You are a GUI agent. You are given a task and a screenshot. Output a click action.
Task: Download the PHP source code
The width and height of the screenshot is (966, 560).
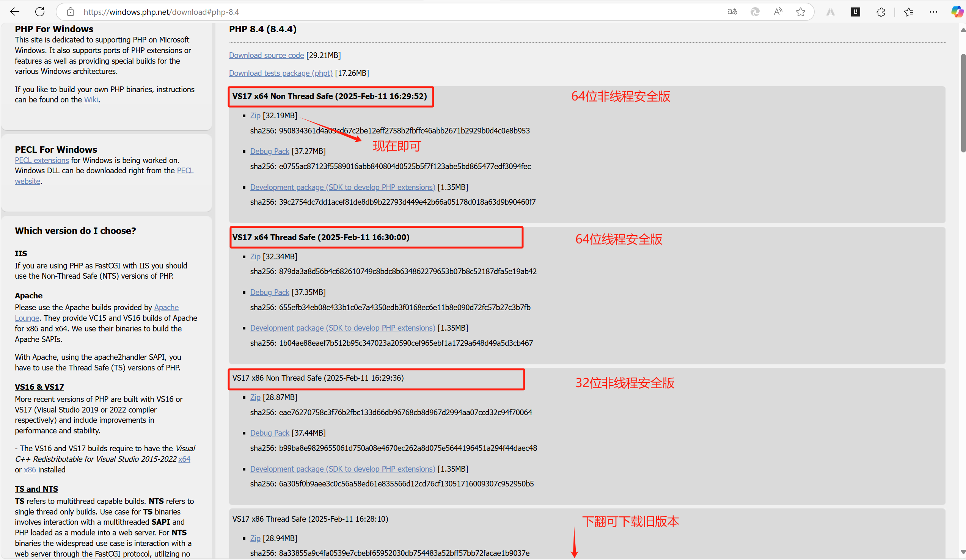click(x=266, y=55)
